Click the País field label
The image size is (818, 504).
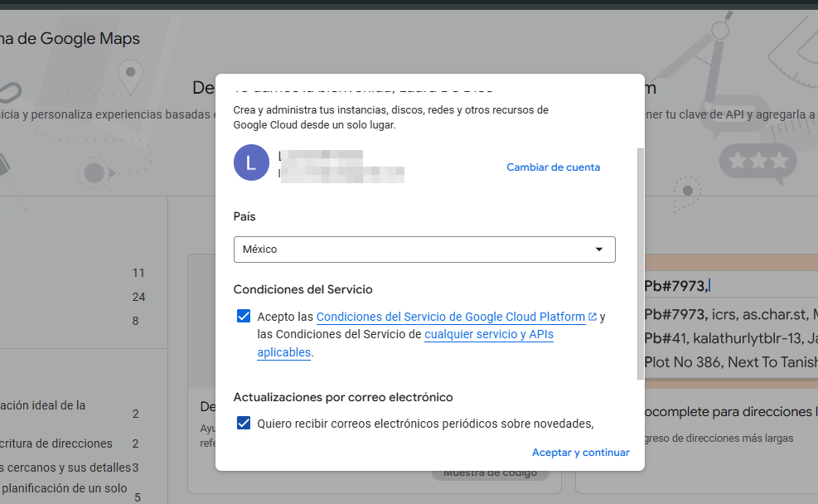coord(244,216)
